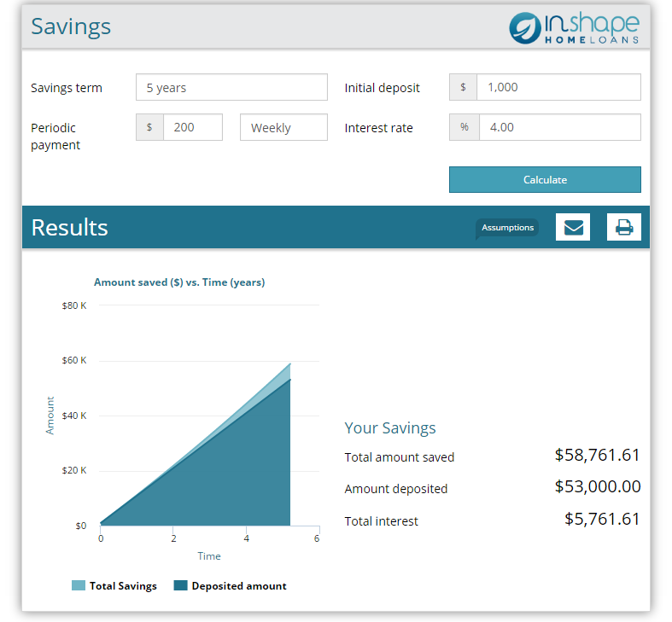Click the Total interest value $5,761.61
The width and height of the screenshot is (672, 622).
point(602,520)
